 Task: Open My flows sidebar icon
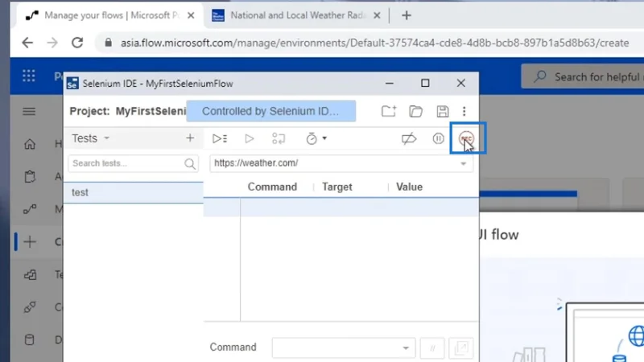click(30, 209)
